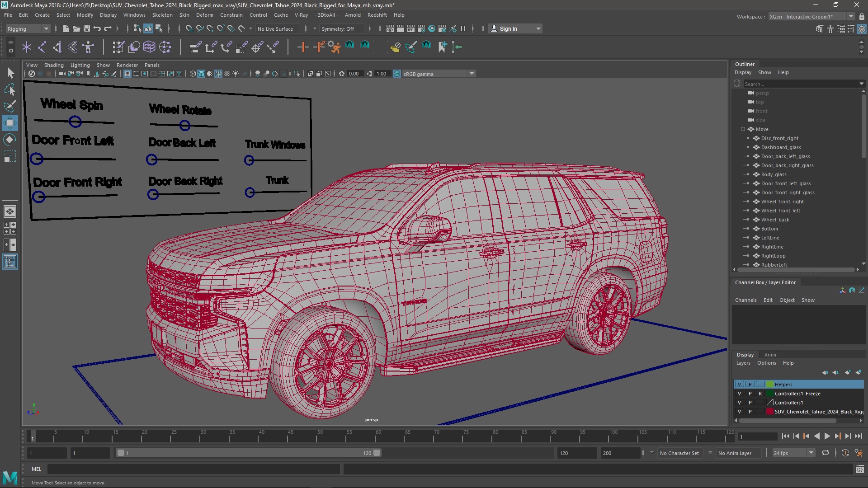Click the Save scene icon

tap(86, 28)
